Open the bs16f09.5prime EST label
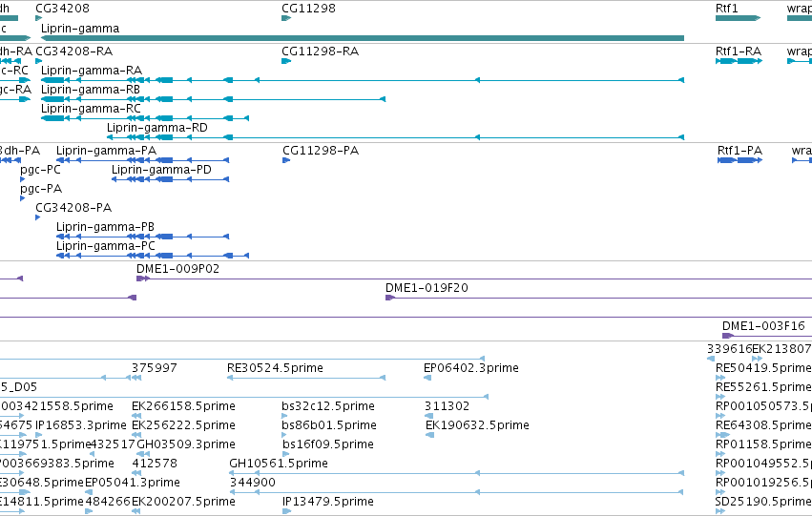This screenshot has width=812, height=516. (328, 444)
